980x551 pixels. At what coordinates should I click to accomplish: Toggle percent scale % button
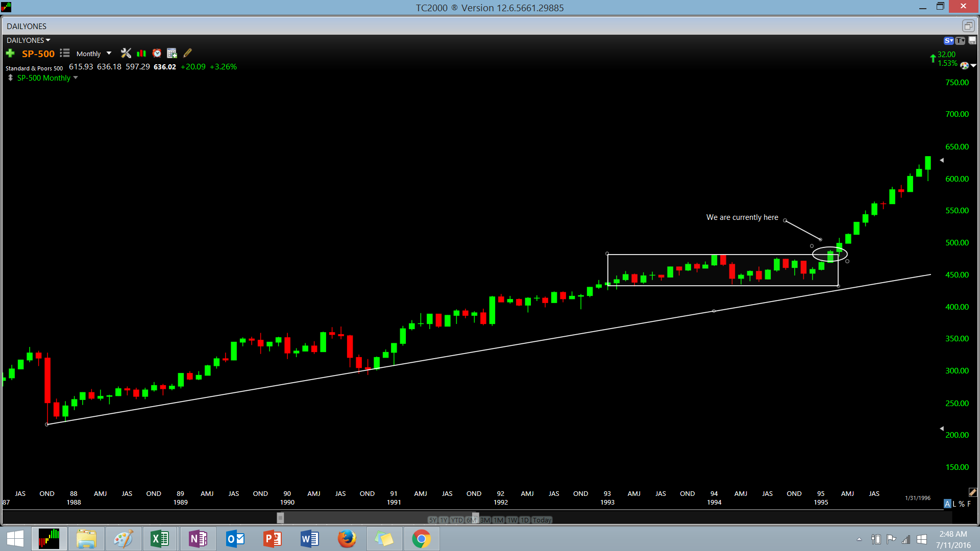[962, 504]
